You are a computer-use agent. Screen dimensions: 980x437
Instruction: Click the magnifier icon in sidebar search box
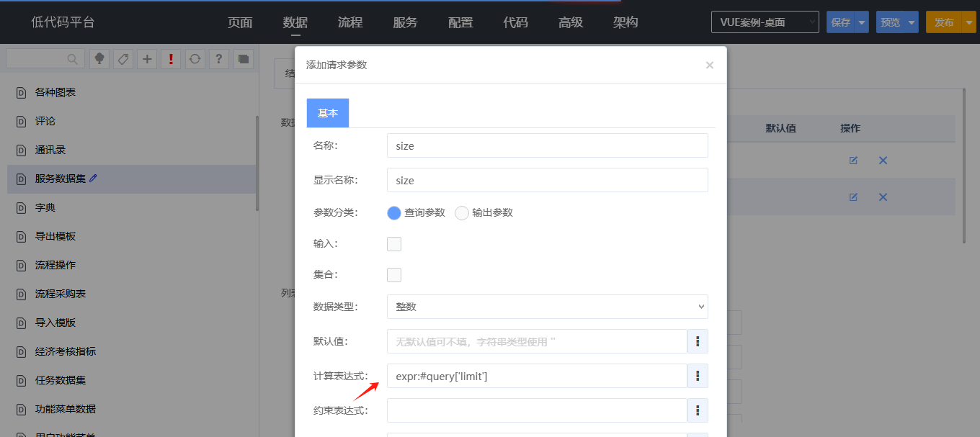pyautogui.click(x=73, y=59)
